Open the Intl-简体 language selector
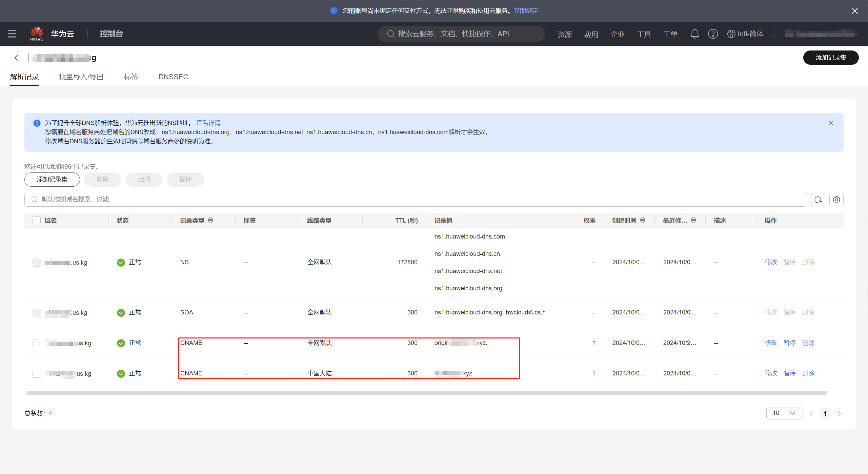The height and width of the screenshot is (474, 868). click(x=745, y=34)
